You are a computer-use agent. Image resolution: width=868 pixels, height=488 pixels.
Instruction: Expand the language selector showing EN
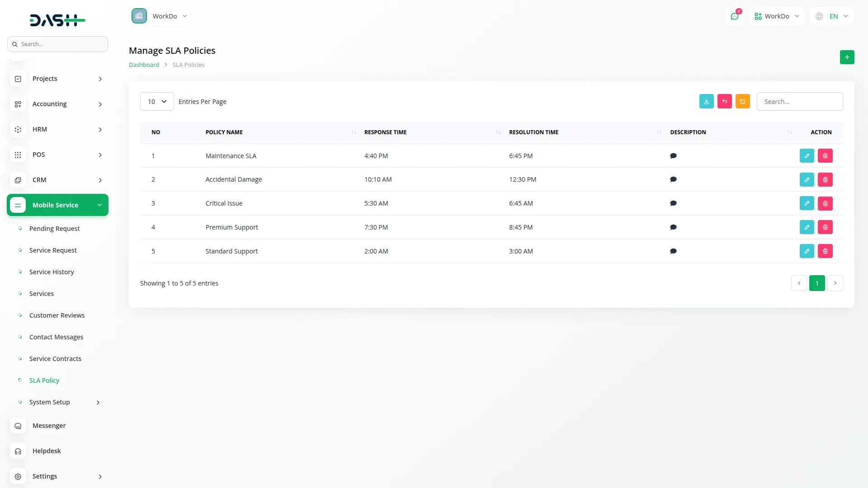(832, 16)
